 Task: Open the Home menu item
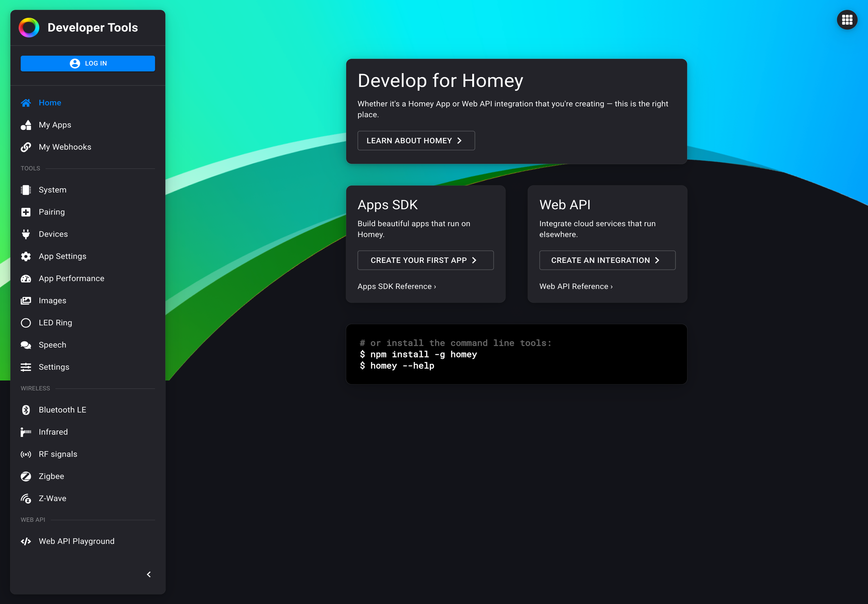(88, 103)
